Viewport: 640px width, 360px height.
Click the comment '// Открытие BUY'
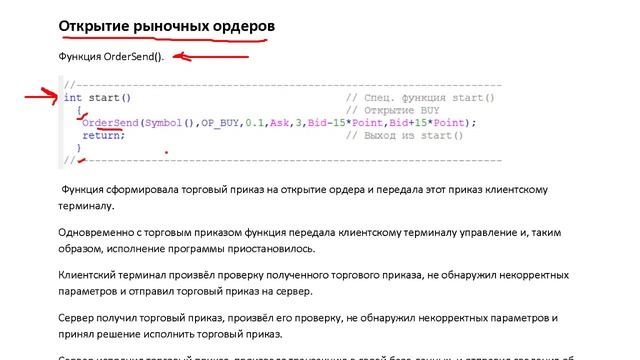click(392, 111)
